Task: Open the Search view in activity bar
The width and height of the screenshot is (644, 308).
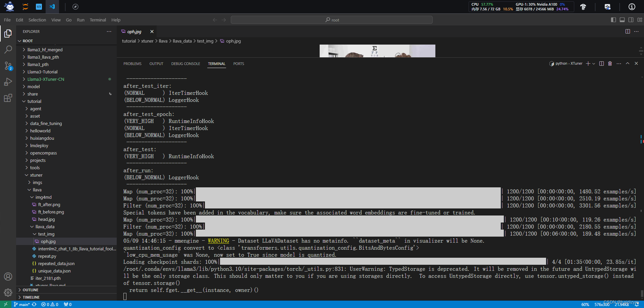Action: 8,50
